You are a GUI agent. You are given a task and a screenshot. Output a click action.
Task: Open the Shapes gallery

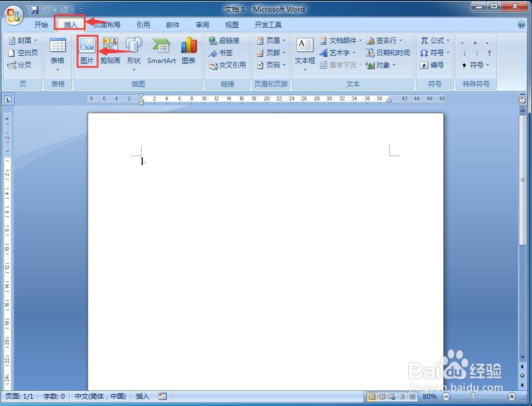134,54
